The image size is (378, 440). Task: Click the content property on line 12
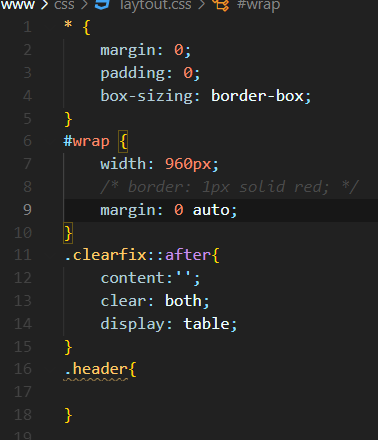coord(133,278)
